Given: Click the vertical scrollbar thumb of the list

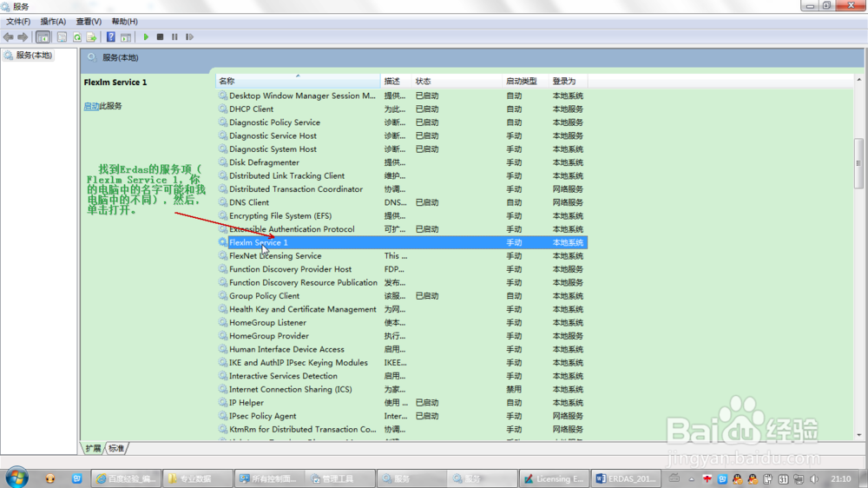Looking at the screenshot, I should click(x=858, y=163).
